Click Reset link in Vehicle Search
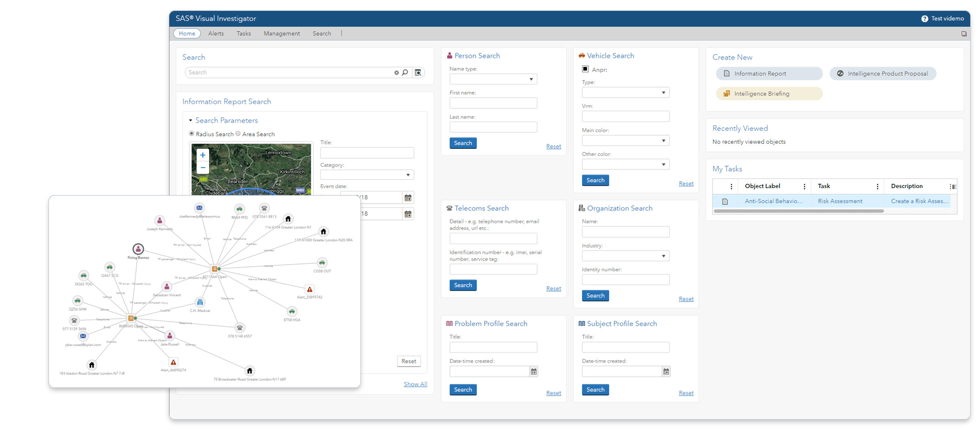 [x=686, y=184]
